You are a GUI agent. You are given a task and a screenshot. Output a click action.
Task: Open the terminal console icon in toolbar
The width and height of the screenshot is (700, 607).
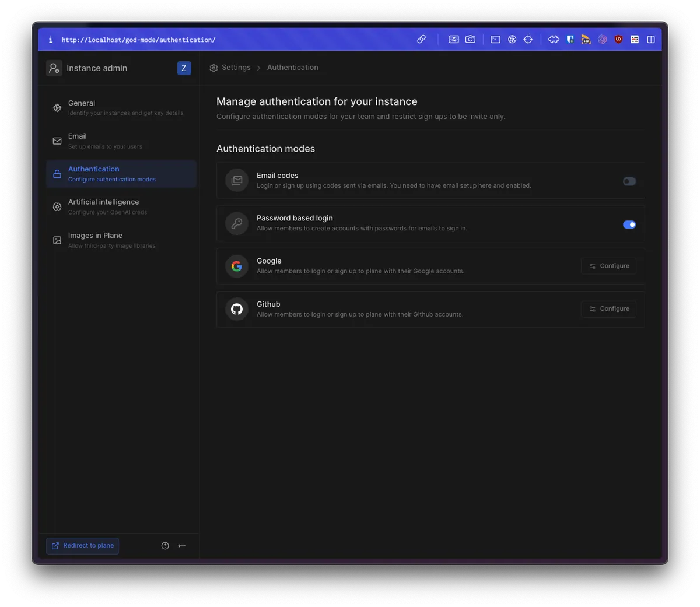pos(495,40)
